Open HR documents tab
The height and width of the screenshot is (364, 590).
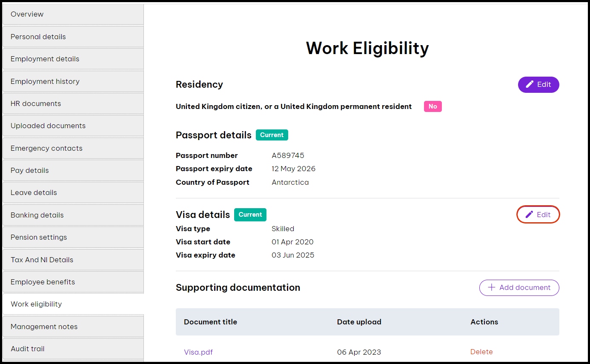tap(73, 103)
